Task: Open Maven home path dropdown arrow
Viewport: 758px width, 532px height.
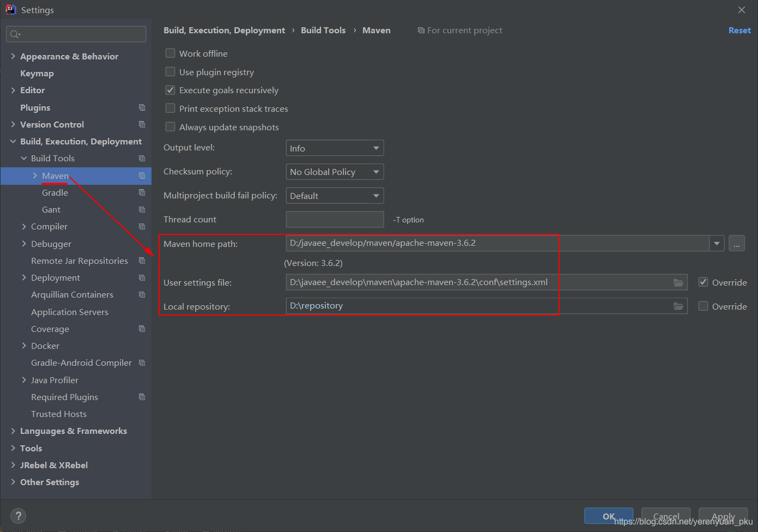Action: coord(717,244)
